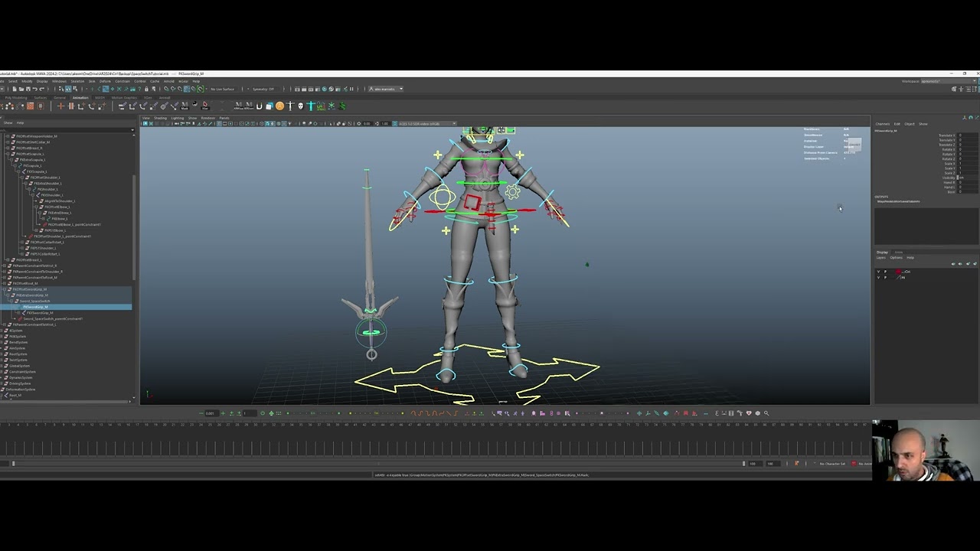The width and height of the screenshot is (980, 551).
Task: Open the ACES SDR-video color space dropdown
Action: tap(426, 123)
